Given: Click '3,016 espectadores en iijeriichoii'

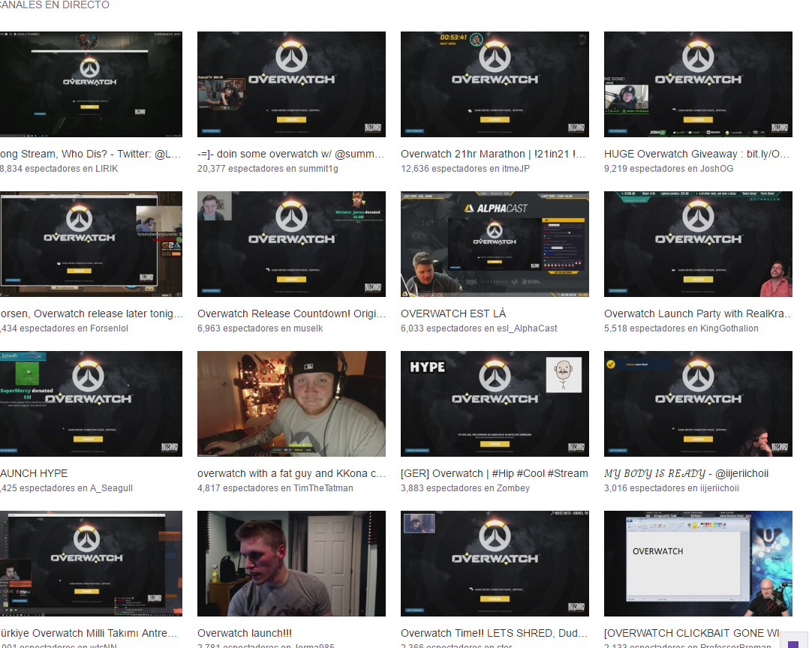Looking at the screenshot, I should [672, 488].
